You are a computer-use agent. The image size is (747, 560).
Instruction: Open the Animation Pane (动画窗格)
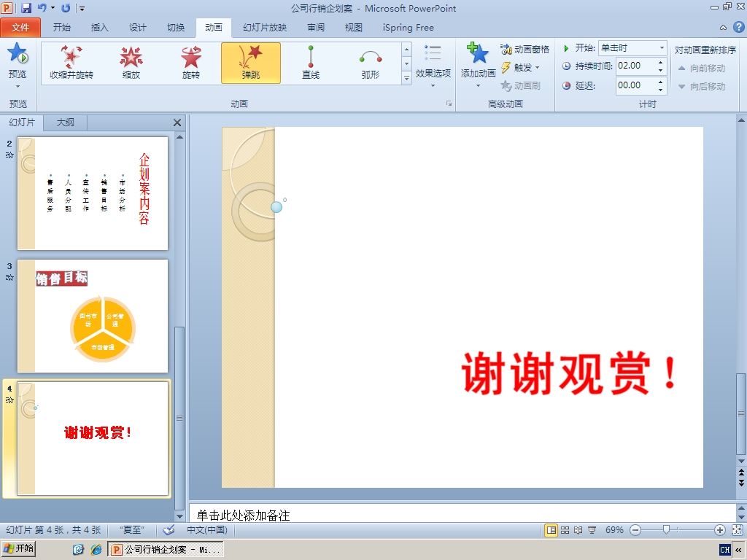[x=525, y=49]
